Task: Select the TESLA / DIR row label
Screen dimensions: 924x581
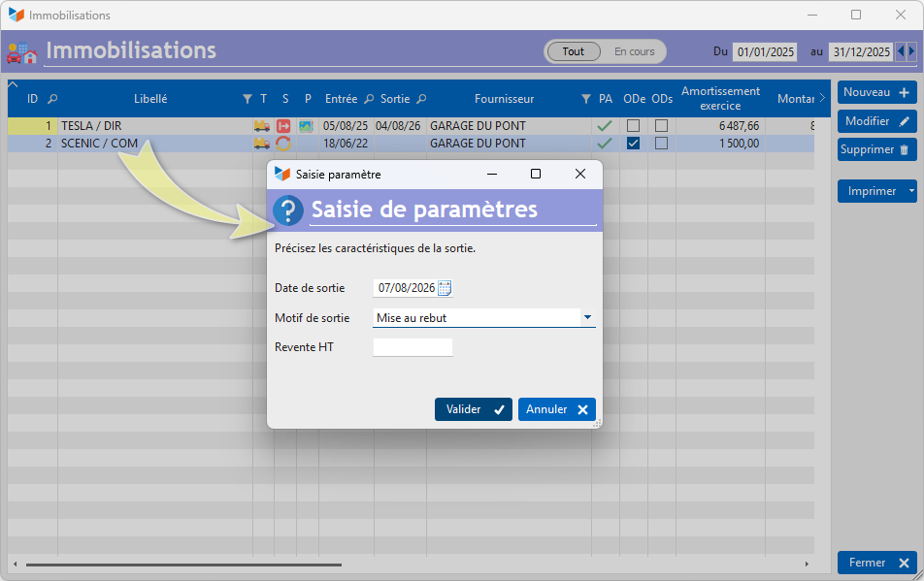Action: tap(91, 126)
